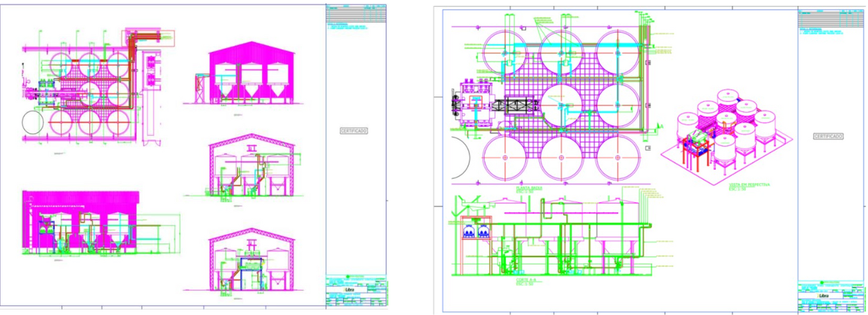Click the VISTA EN PERSPECTIVA label
The height and width of the screenshot is (315, 868).
click(750, 184)
